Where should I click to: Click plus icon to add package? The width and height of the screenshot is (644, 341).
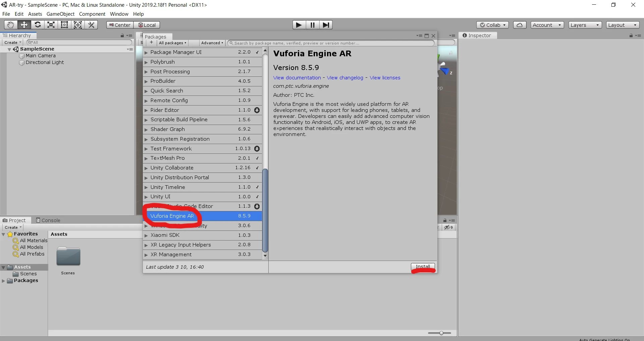151,43
